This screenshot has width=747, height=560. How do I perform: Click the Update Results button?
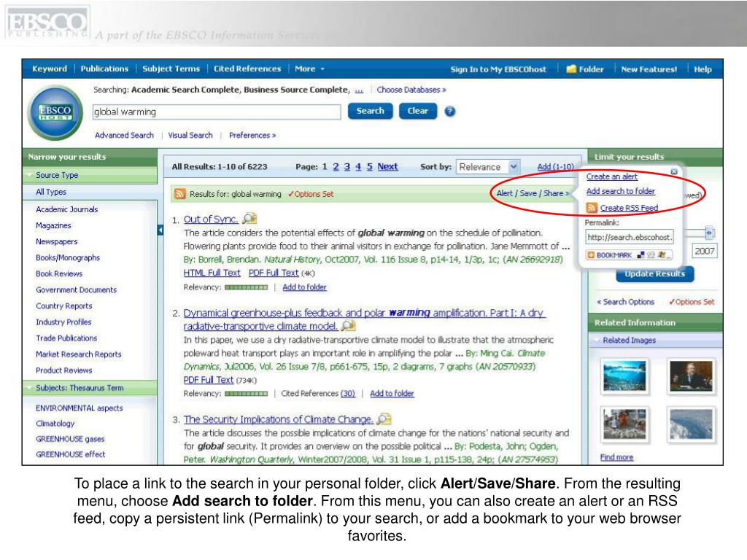[654, 274]
